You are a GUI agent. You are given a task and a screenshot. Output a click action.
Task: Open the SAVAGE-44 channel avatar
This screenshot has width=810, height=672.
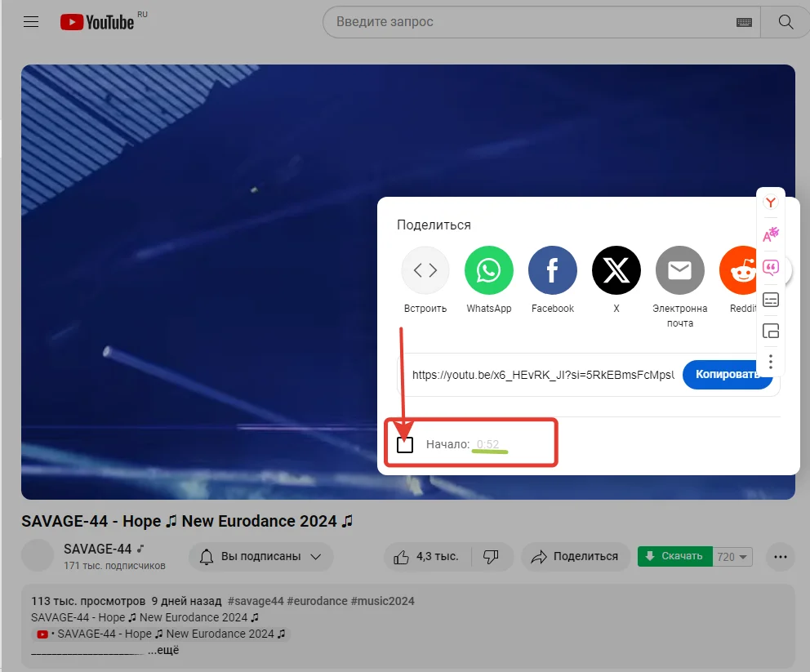pyautogui.click(x=38, y=556)
